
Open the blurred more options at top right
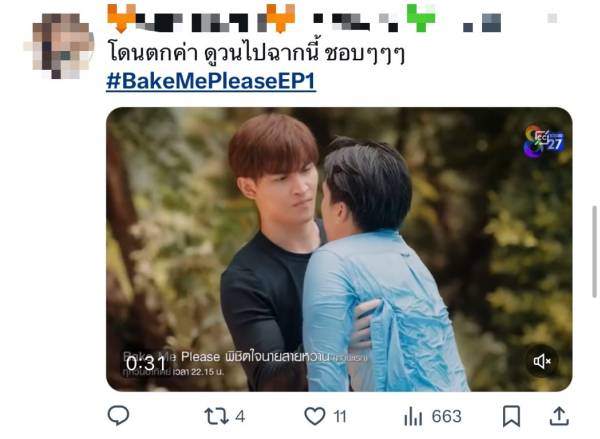(552, 18)
